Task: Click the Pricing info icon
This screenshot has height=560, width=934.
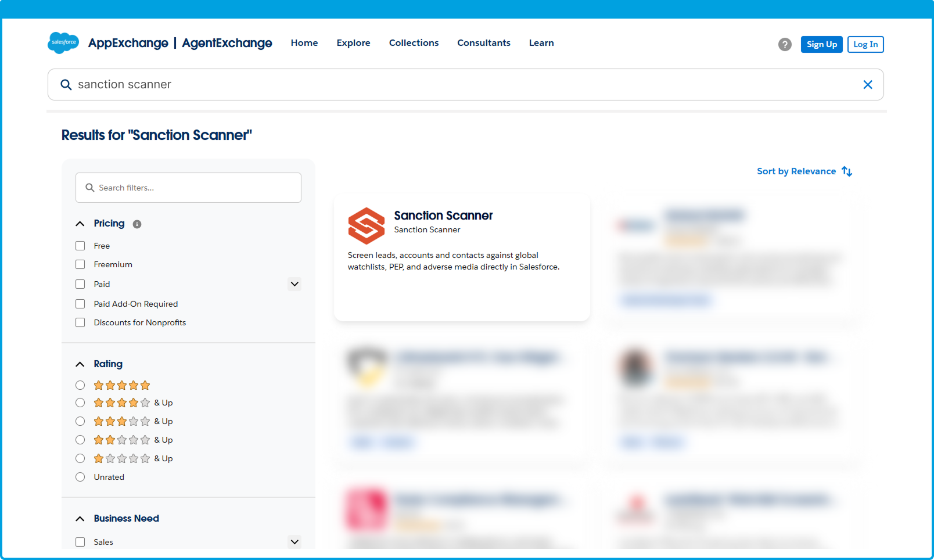Action: pos(137,224)
